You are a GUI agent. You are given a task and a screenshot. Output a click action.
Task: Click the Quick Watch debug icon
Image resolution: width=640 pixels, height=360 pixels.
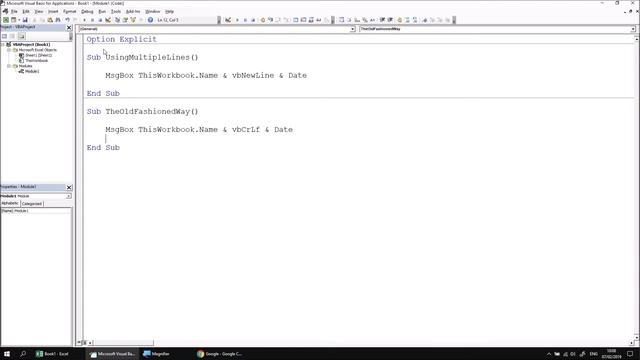tap(319, 20)
